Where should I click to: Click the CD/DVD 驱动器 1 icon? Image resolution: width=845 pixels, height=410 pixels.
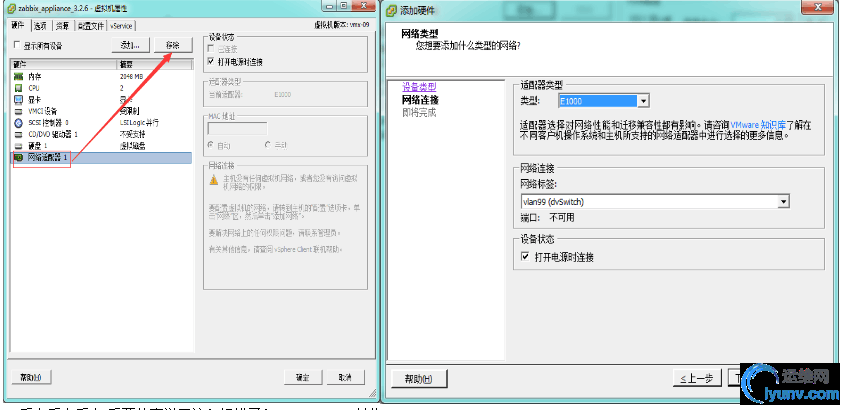pos(19,134)
